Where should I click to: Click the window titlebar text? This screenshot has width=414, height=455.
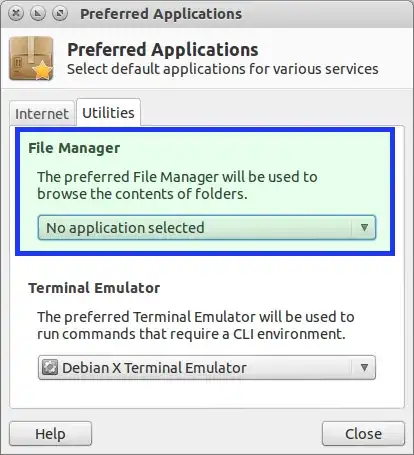[x=161, y=14]
